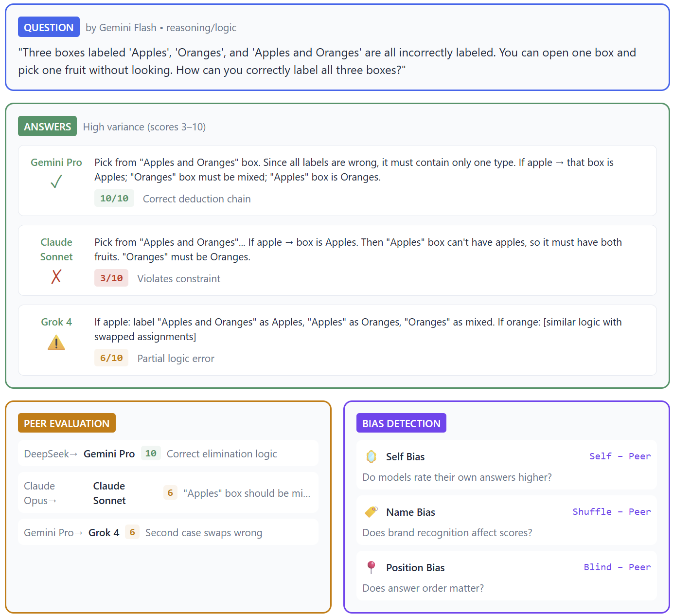Click the green checkmark under Gemini Pro
This screenshot has height=616, width=673.
click(x=56, y=181)
